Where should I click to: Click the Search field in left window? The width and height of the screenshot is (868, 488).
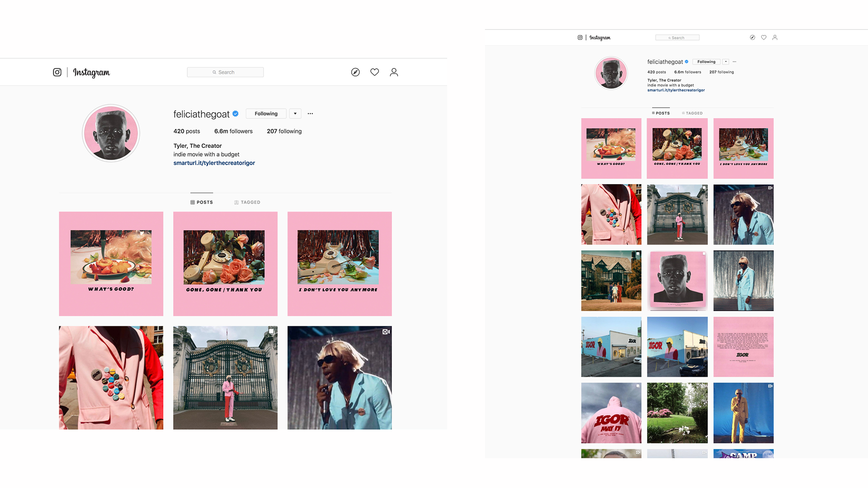(x=225, y=72)
